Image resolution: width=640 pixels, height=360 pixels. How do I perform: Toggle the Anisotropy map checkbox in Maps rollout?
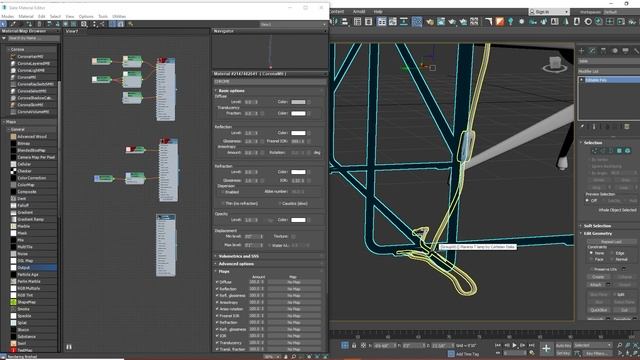click(x=217, y=302)
